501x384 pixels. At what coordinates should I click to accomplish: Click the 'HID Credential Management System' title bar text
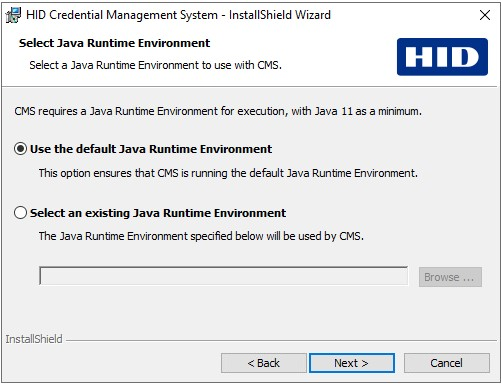(122, 15)
